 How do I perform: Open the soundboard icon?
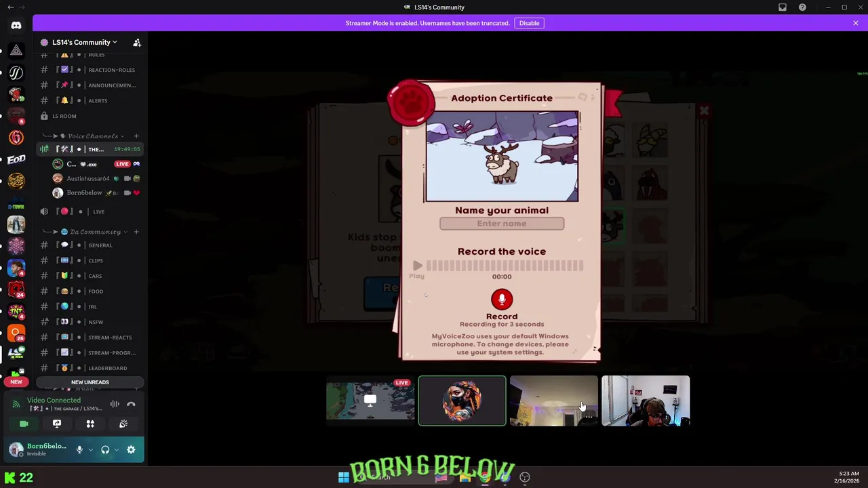(x=123, y=424)
